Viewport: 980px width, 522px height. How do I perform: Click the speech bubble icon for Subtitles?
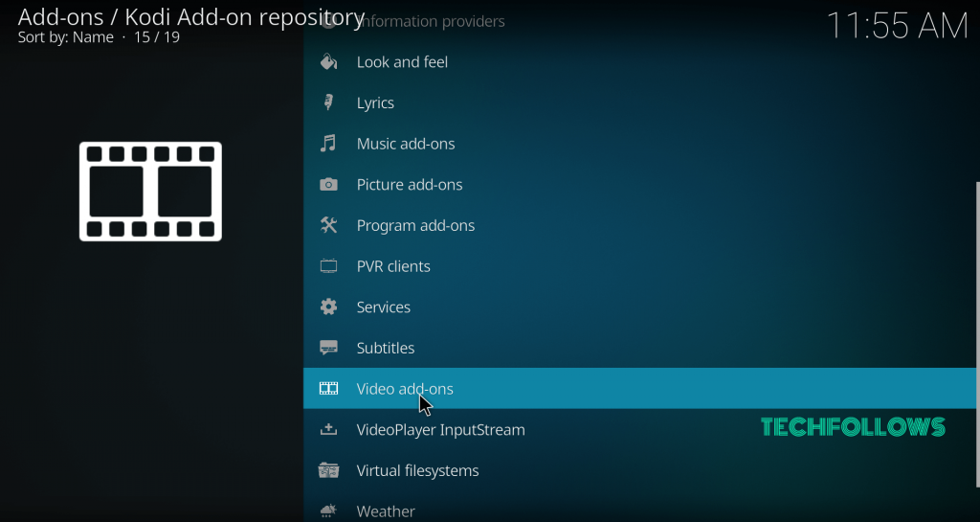click(329, 349)
